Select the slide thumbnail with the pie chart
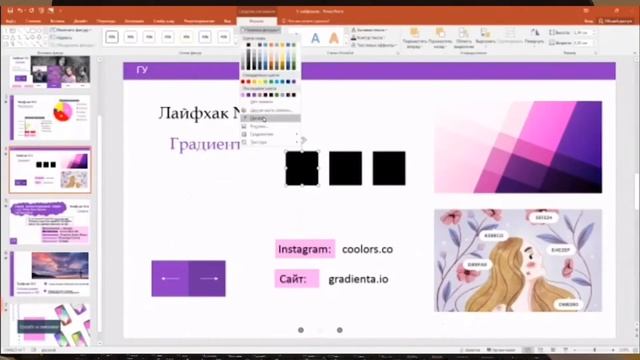Screen dimensions: 640x360 50,118
